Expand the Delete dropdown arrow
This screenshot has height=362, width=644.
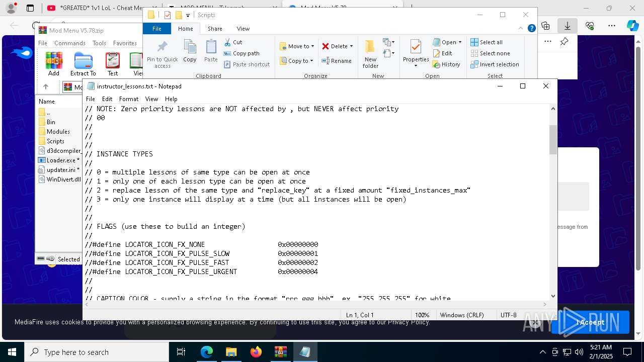(351, 46)
